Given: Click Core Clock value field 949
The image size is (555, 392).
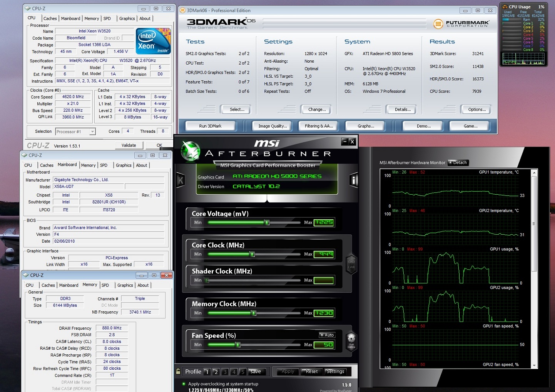Looking at the screenshot, I should (x=324, y=254).
